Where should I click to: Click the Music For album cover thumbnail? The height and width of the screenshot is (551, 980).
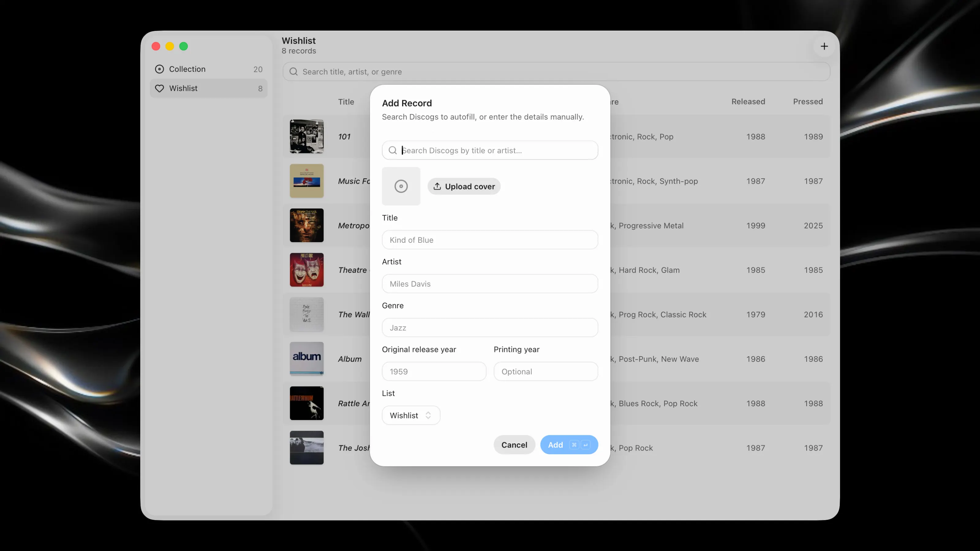pyautogui.click(x=307, y=181)
